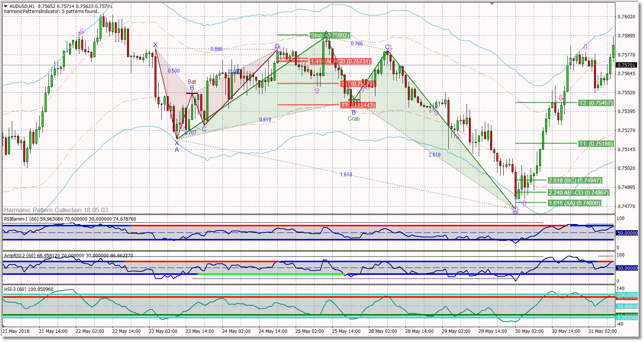Click the magenta up arrow left of the 1.618 (XA) label
The image size is (644, 342).
tap(525, 203)
